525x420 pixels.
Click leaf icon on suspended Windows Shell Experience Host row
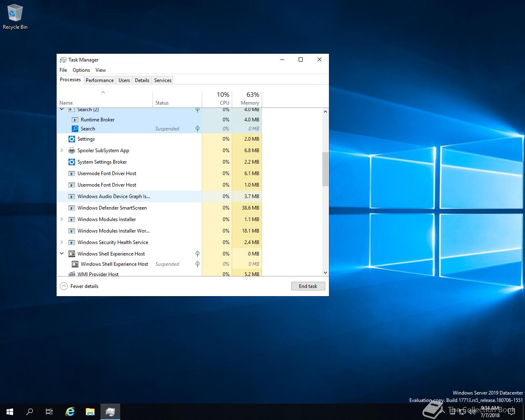pos(197,264)
